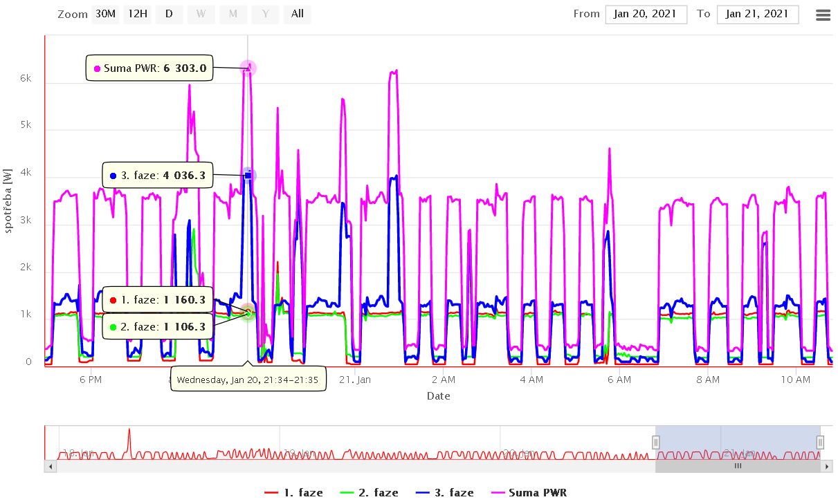Screen dimensions: 838x504
Task: Click the 6k y-axis label
Action: 25,78
